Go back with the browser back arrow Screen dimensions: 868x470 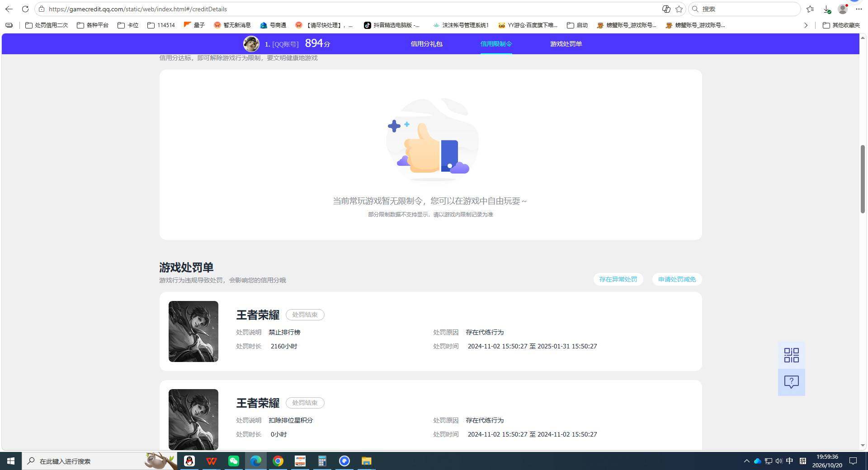tap(9, 9)
